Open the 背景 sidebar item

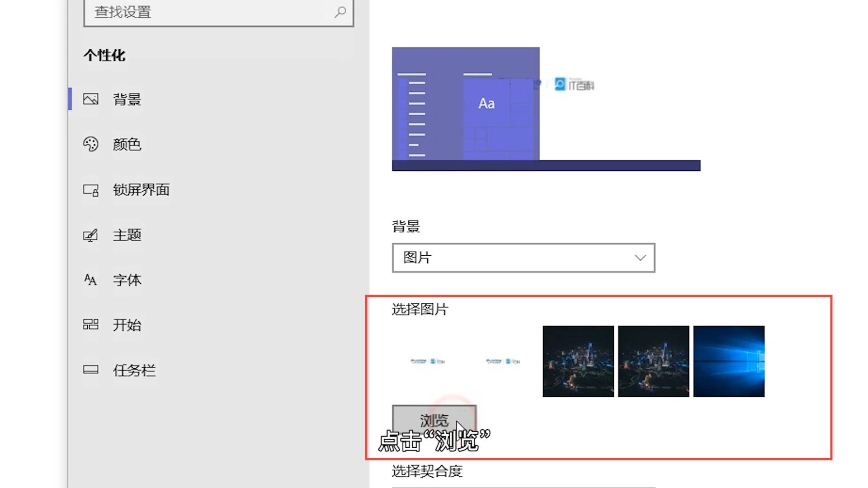point(127,99)
